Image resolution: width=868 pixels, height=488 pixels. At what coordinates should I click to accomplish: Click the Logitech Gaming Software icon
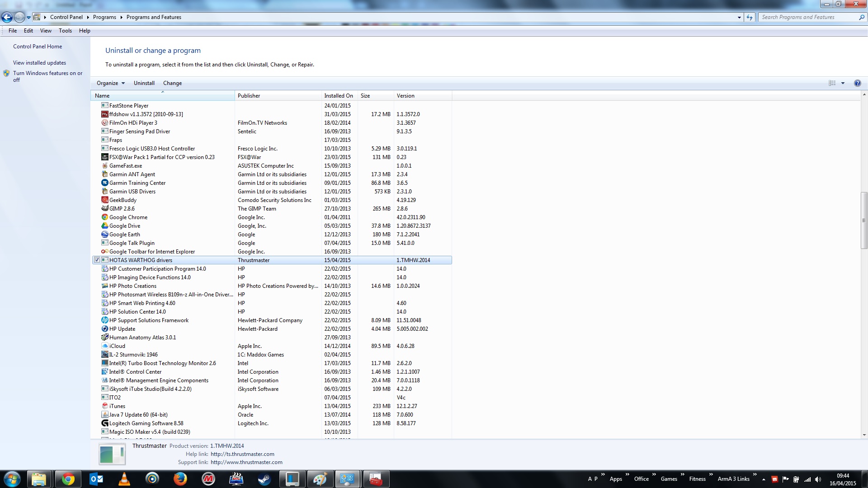105,423
